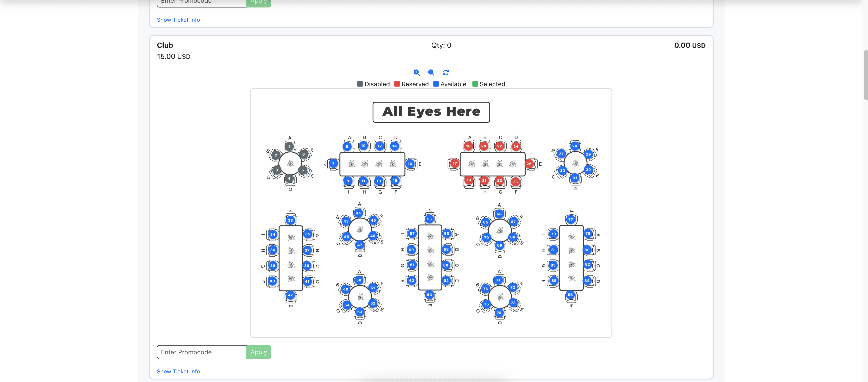Open Show Ticket Info below the seat map
This screenshot has height=382, width=868.
pyautogui.click(x=178, y=371)
